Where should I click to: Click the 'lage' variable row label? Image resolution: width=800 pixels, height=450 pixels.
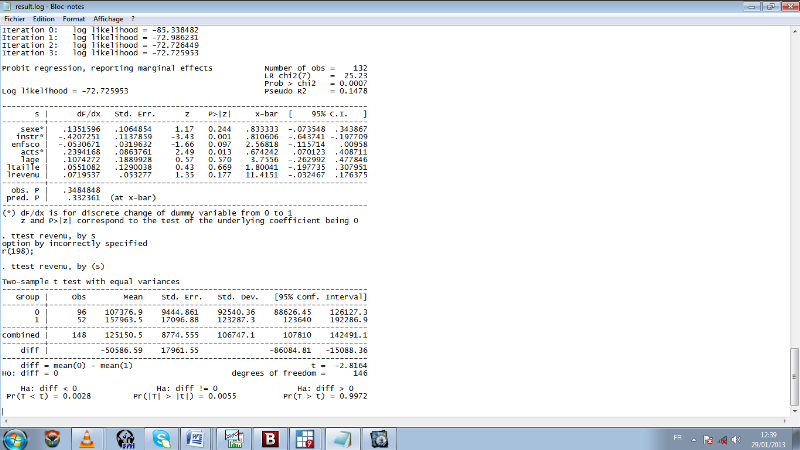coord(30,160)
